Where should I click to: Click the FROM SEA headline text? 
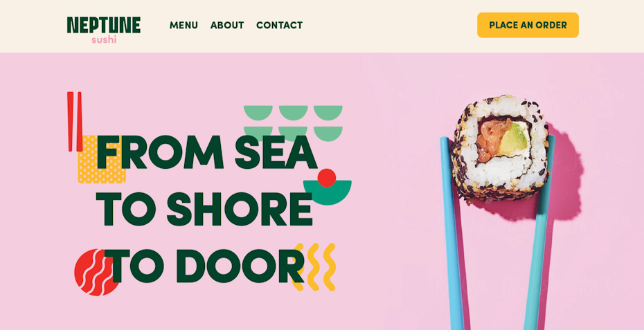[x=206, y=152]
